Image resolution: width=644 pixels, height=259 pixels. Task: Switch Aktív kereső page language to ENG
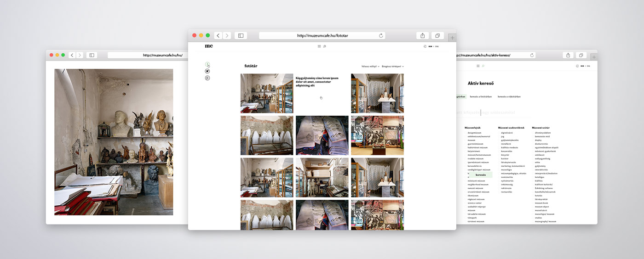[588, 66]
